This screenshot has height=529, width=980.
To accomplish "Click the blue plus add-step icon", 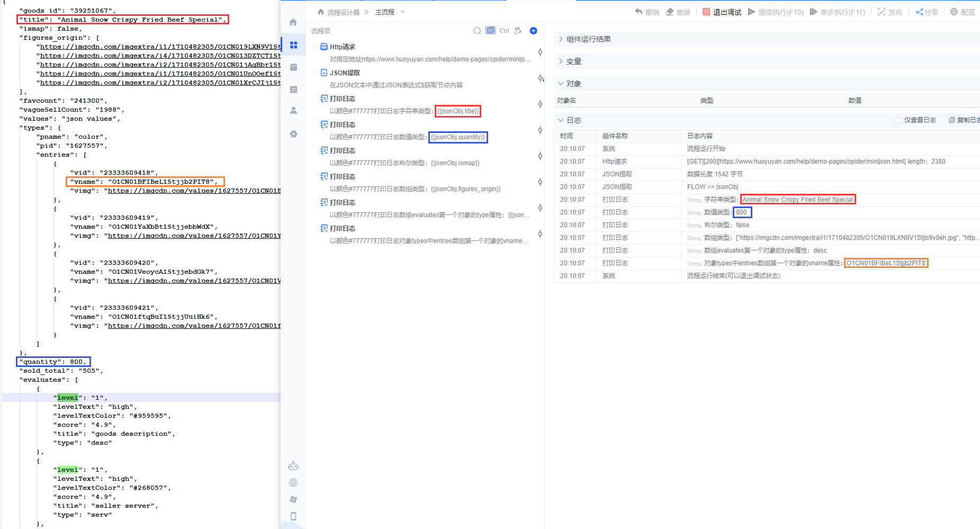I will (533, 31).
